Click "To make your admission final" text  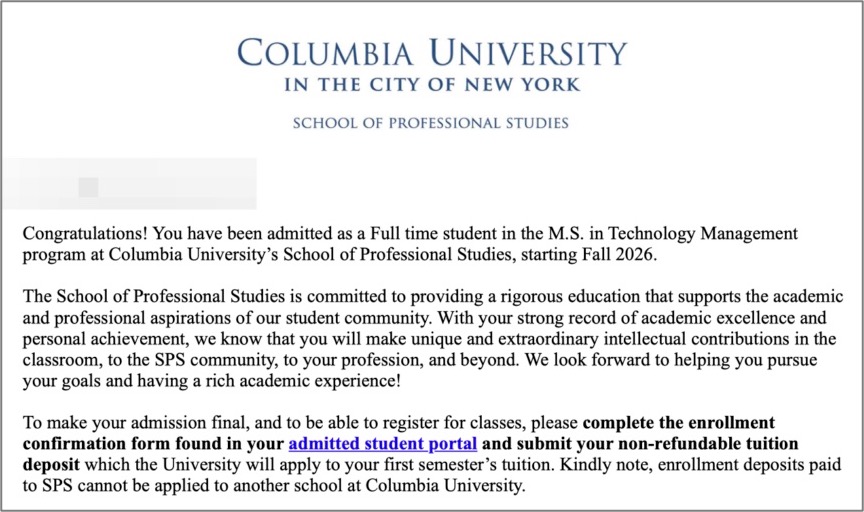tap(126, 422)
